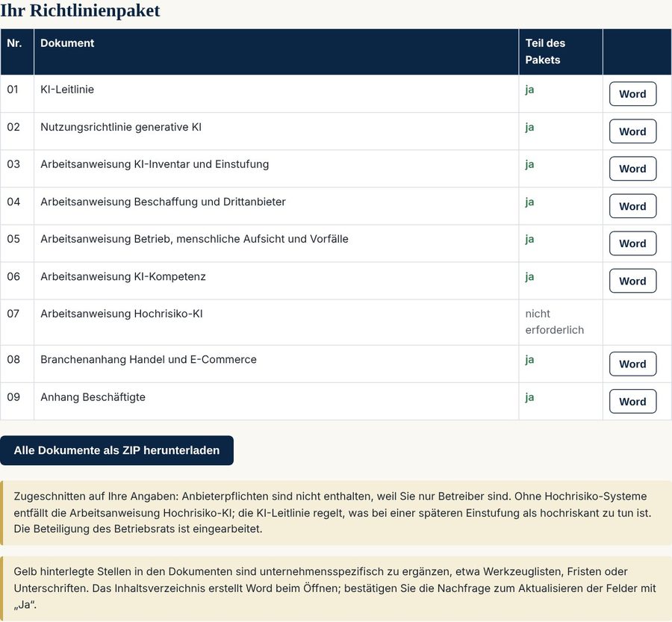672x622 pixels.
Task: Download Word for Betrieb, menschliche Aufsicht row
Action: pyautogui.click(x=632, y=243)
